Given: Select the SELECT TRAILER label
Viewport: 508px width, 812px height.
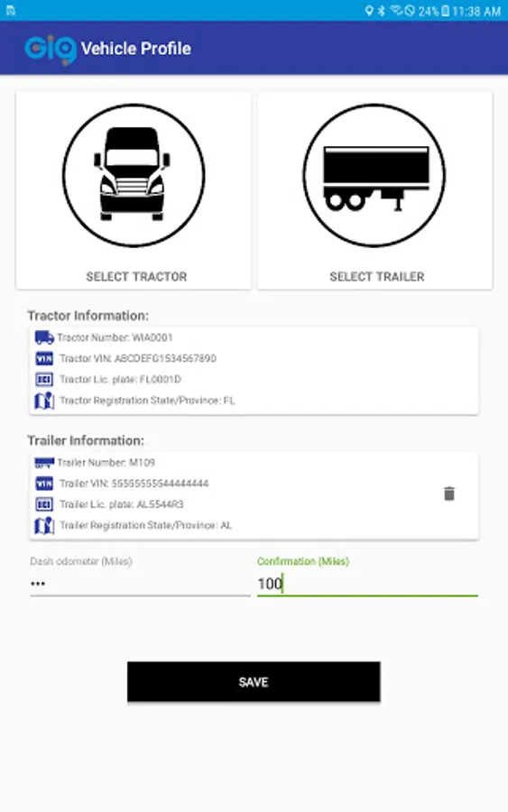Looking at the screenshot, I should pos(377,277).
